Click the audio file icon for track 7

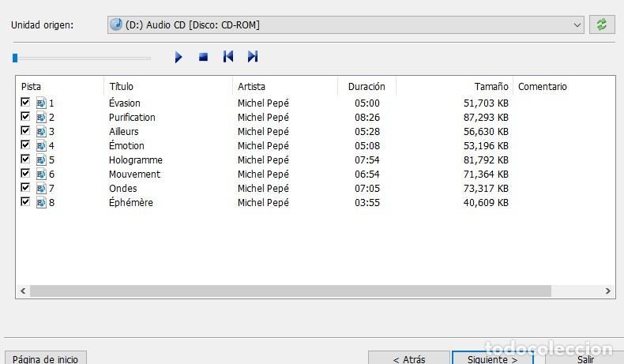41,188
